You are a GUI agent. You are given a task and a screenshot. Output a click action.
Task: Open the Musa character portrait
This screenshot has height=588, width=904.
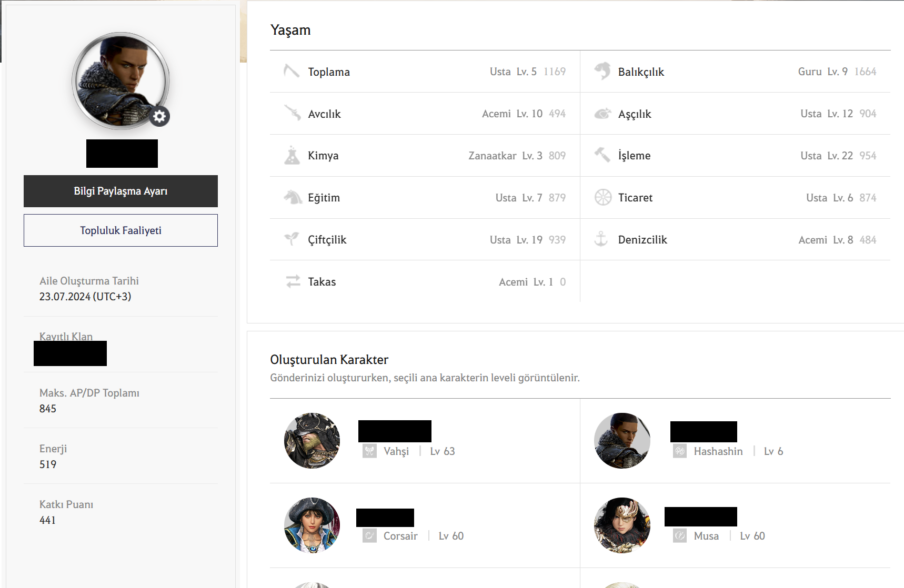pos(622,525)
